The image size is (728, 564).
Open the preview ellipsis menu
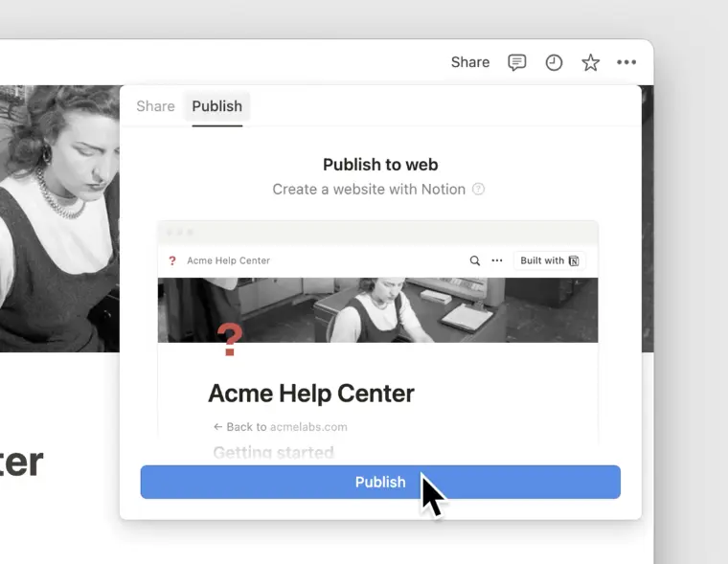(497, 260)
